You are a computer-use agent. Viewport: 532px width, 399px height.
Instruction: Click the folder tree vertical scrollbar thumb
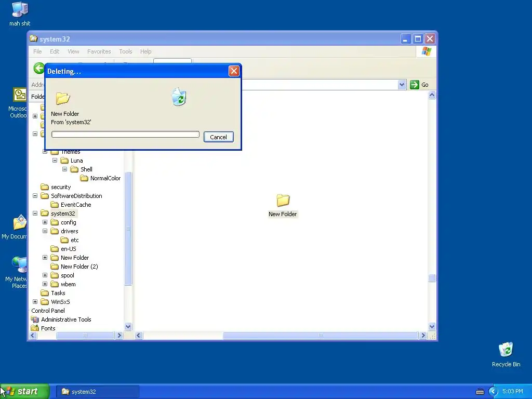click(x=128, y=229)
